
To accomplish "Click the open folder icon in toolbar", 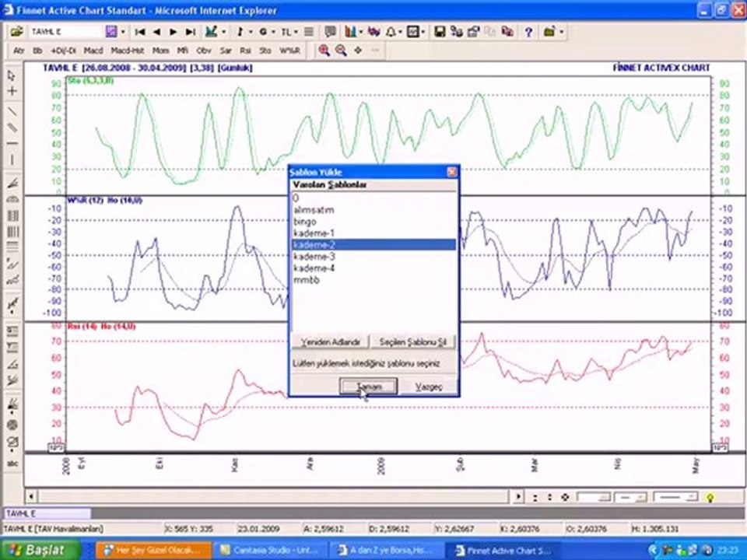I will [16, 31].
